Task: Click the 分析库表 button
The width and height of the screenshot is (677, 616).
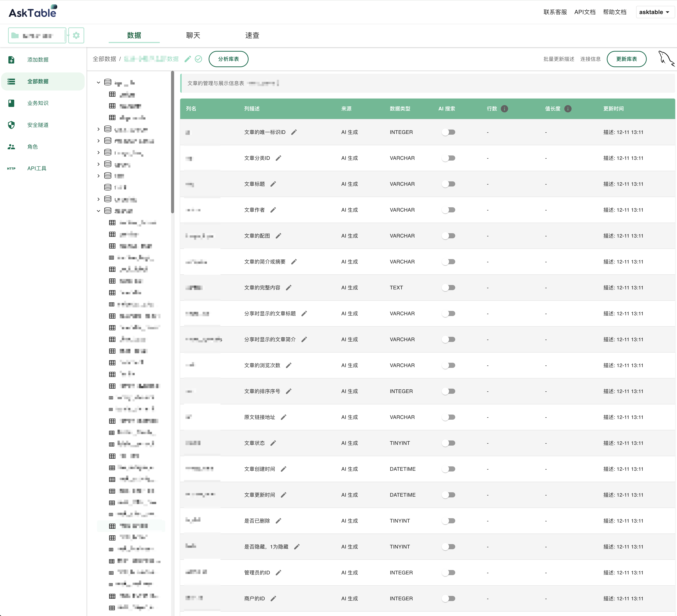Action: point(228,59)
